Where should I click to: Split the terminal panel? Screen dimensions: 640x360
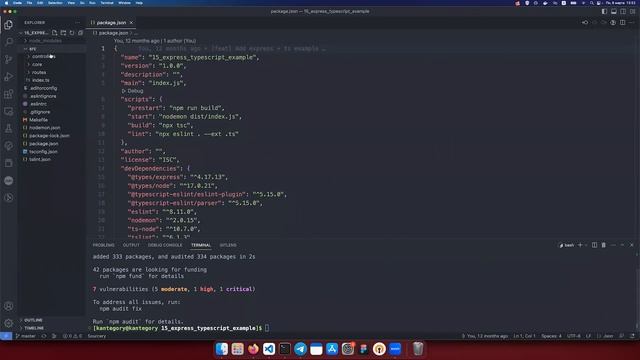(594, 245)
